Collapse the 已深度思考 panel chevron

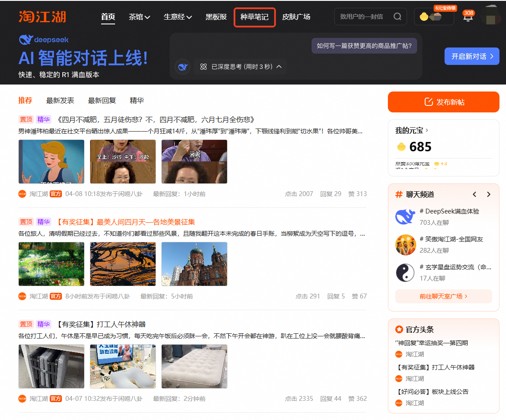(x=278, y=66)
